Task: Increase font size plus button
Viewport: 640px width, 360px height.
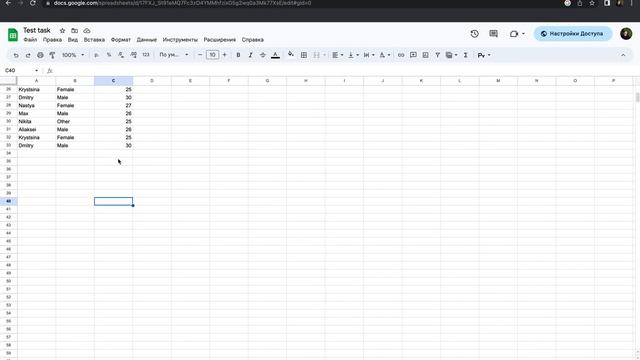Action: click(x=224, y=55)
